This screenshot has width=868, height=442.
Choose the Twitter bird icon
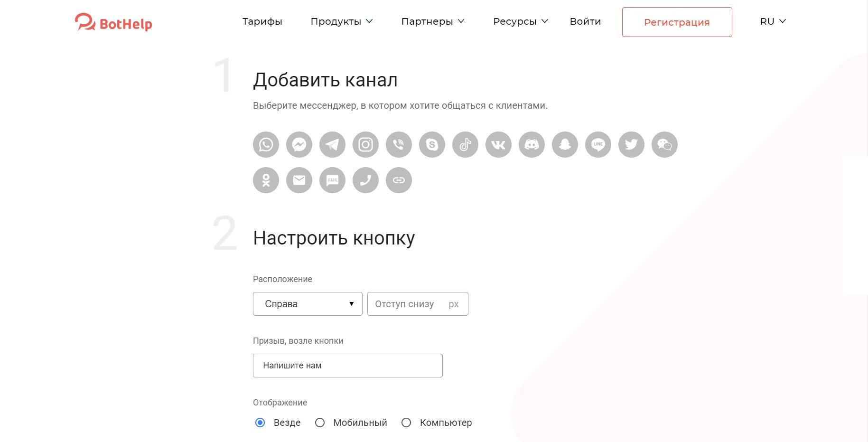[x=631, y=144]
